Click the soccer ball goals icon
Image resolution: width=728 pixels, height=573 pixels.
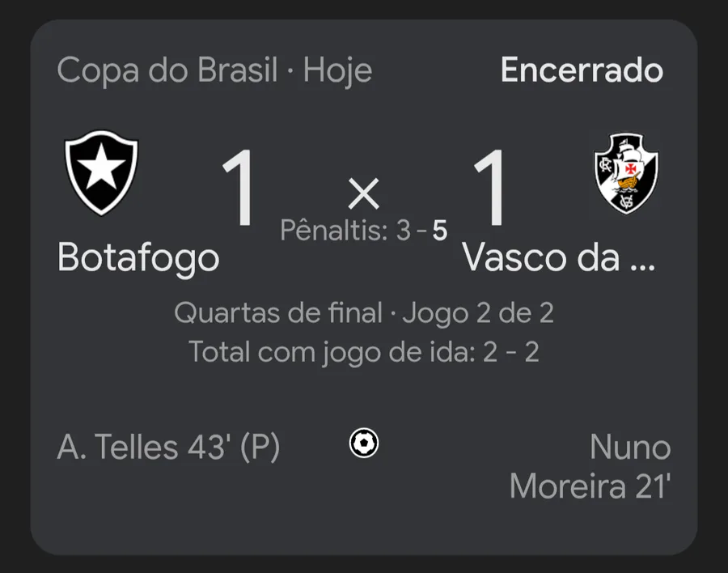pyautogui.click(x=364, y=443)
